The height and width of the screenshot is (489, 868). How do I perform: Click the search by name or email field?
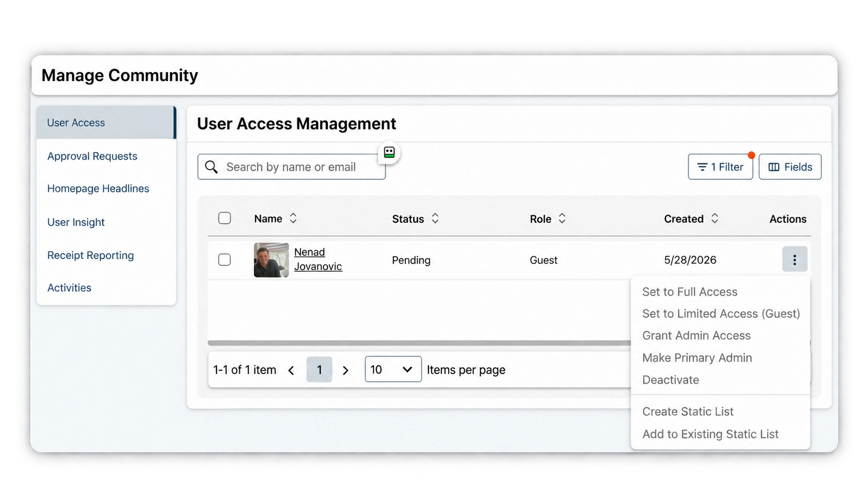(x=291, y=167)
